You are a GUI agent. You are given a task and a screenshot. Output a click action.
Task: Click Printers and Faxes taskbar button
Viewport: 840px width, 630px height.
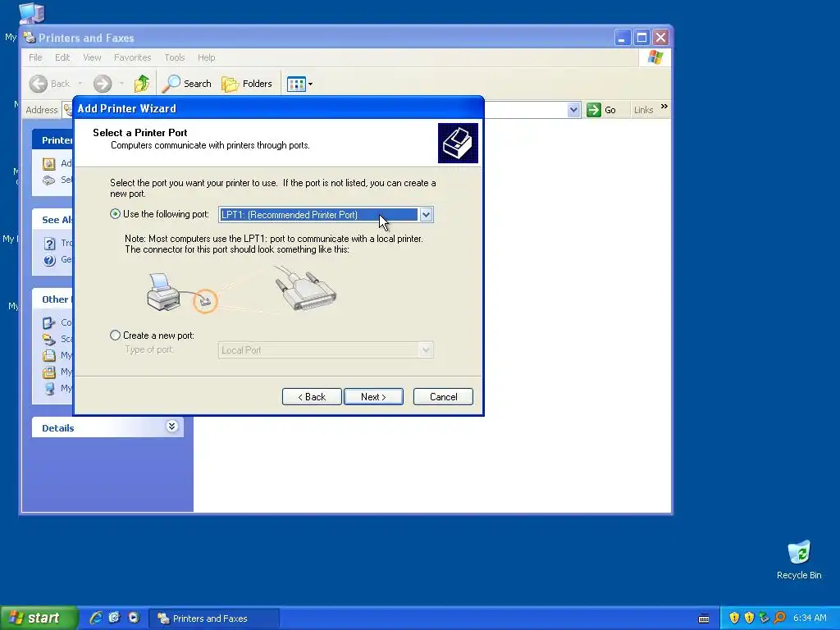(x=214, y=619)
